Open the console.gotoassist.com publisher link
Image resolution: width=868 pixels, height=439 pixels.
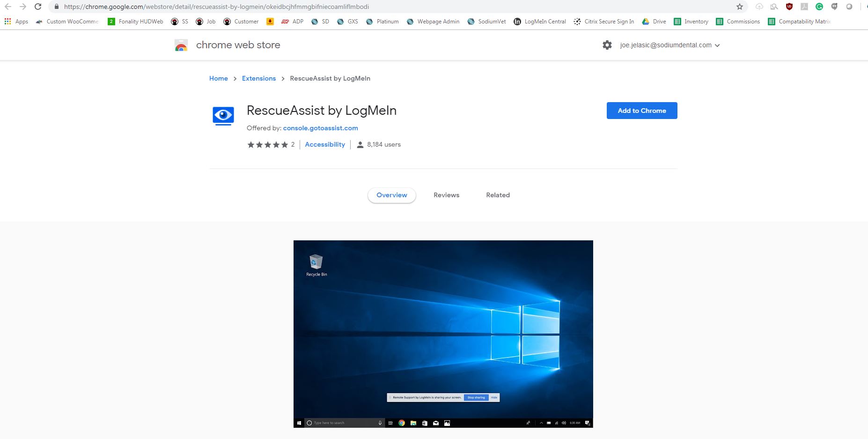(320, 128)
